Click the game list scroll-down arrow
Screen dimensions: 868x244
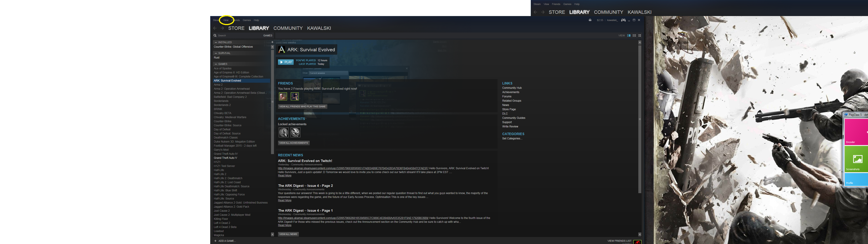pyautogui.click(x=273, y=235)
